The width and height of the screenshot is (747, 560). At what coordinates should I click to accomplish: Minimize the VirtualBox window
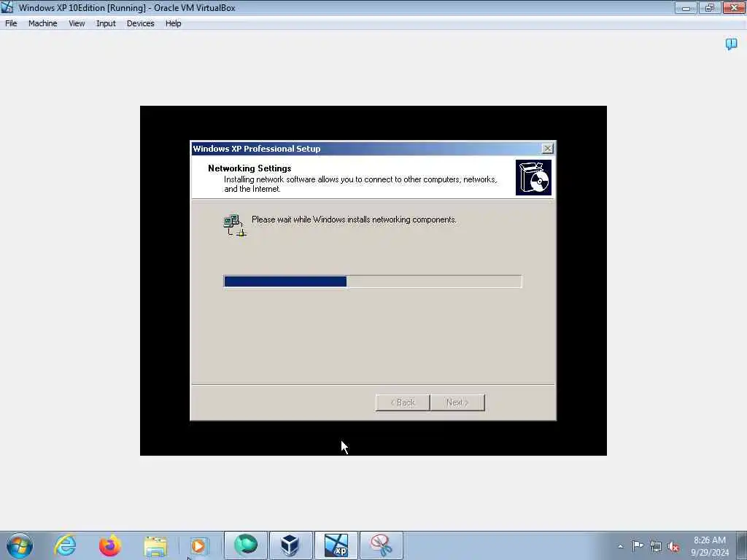click(x=686, y=7)
